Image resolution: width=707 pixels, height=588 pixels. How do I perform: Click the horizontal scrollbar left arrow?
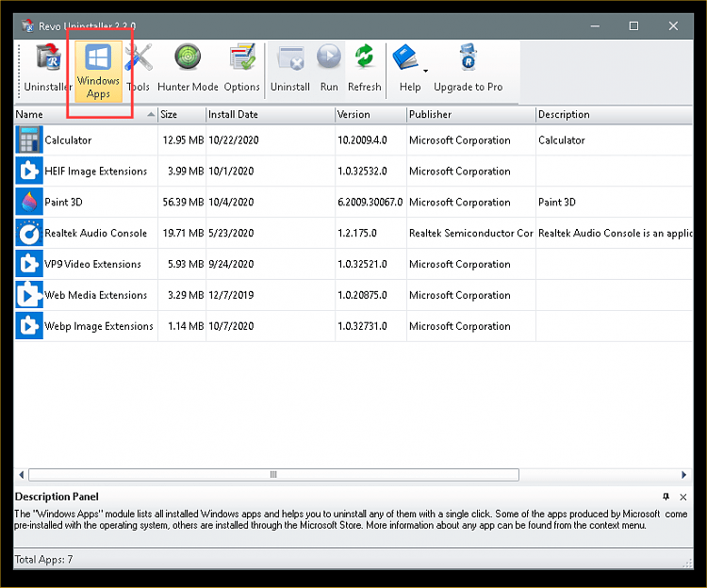pos(21,475)
